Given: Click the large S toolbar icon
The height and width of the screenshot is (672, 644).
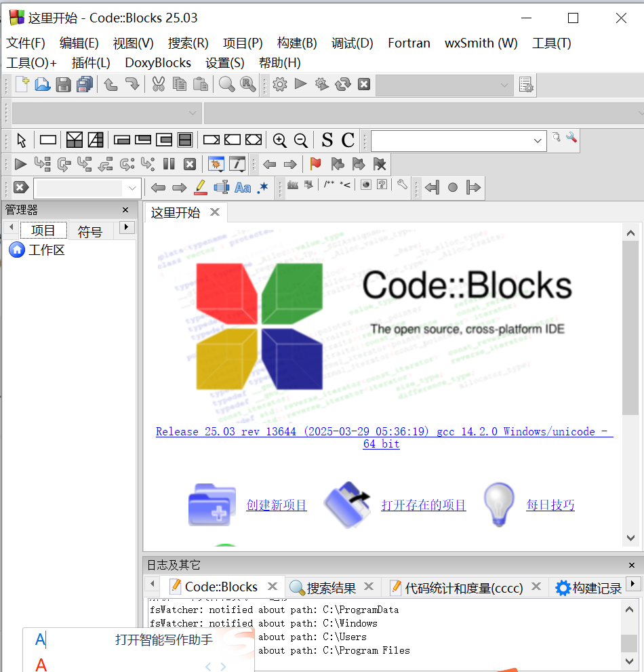Looking at the screenshot, I should tap(327, 140).
